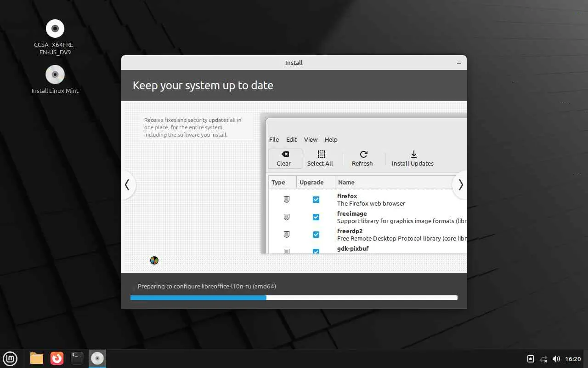Image resolution: width=588 pixels, height=368 pixels.
Task: Click the Clear toolbar button
Action: (x=285, y=158)
